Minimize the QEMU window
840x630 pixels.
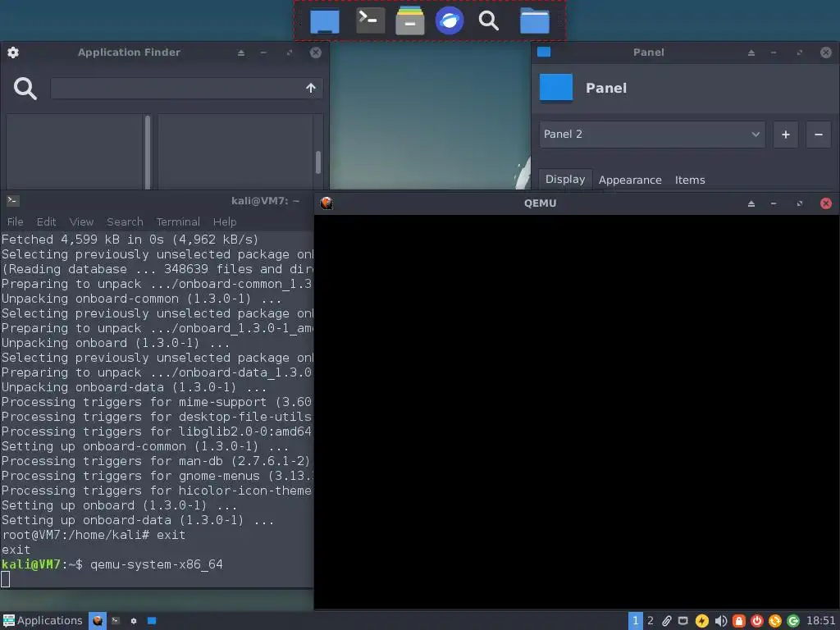point(774,203)
